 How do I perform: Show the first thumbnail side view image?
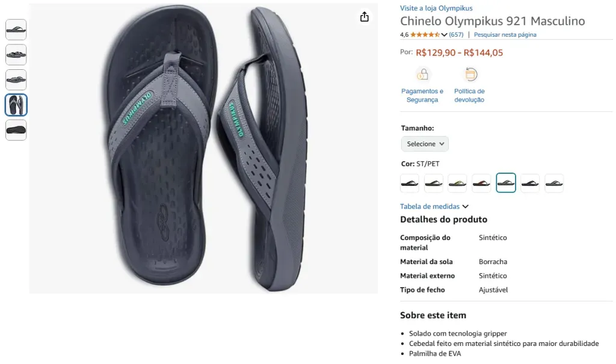(16, 29)
